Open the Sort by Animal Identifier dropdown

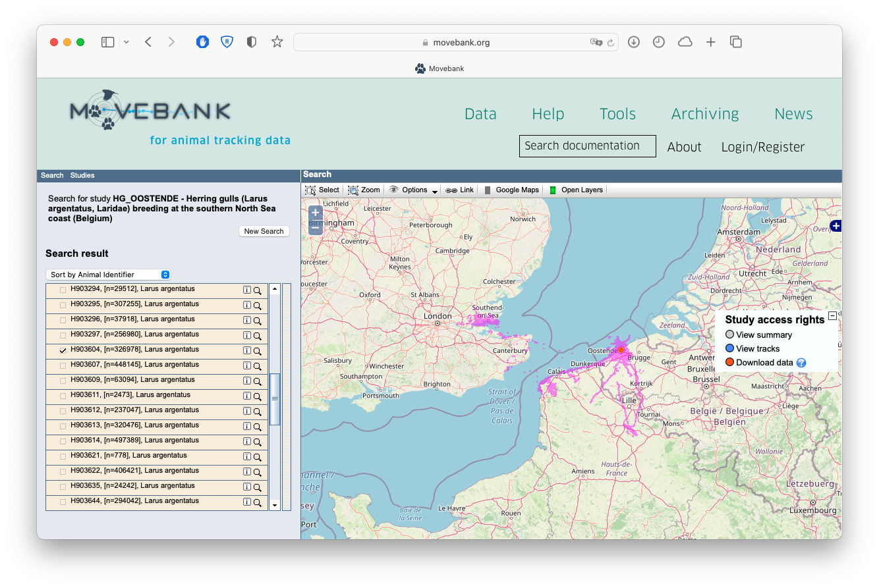(108, 275)
